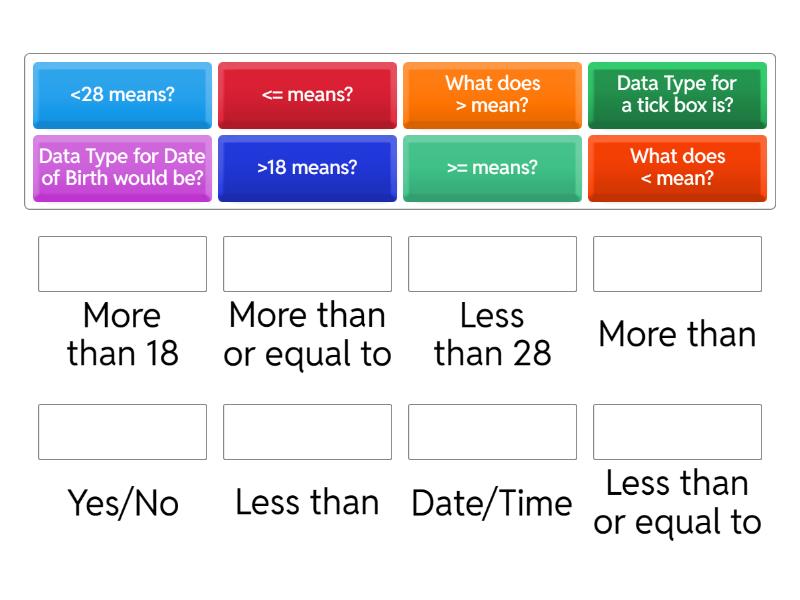Click the 'More than 18' answer label text
This screenshot has height=600, width=800.
click(x=123, y=334)
